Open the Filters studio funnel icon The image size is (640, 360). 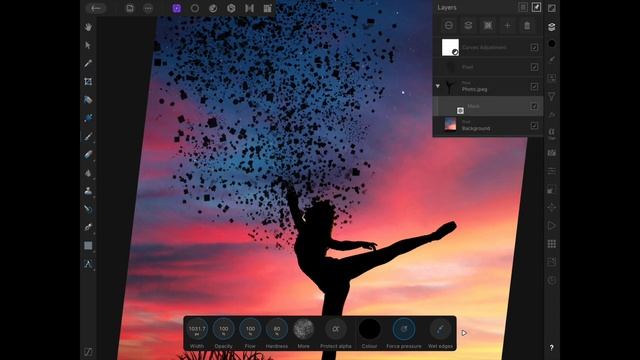(551, 96)
